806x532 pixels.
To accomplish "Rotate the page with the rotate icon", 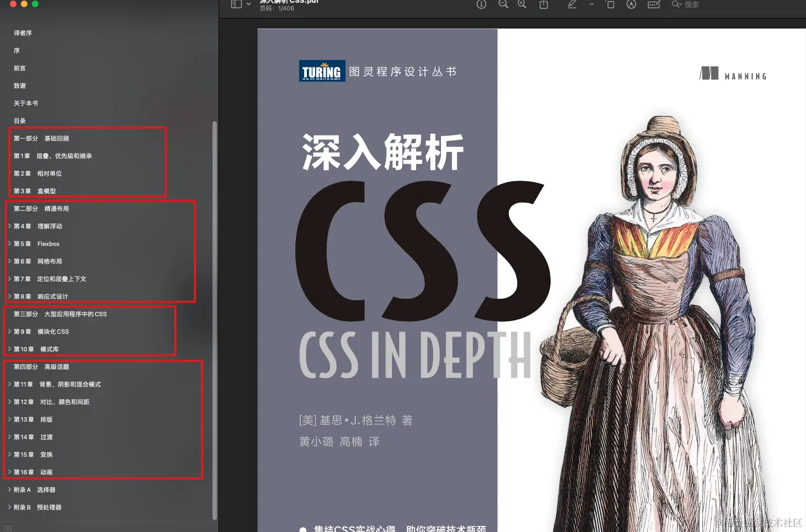I will point(610,4).
